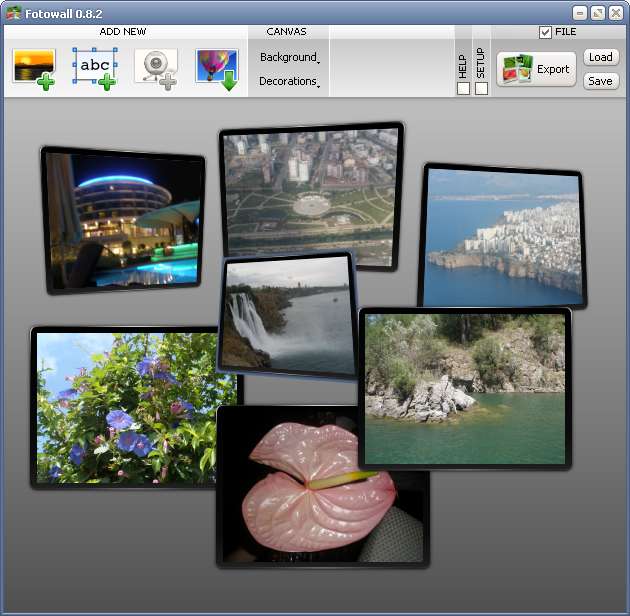This screenshot has height=616, width=630.
Task: Select the rocky green lake photo
Action: tap(465, 389)
